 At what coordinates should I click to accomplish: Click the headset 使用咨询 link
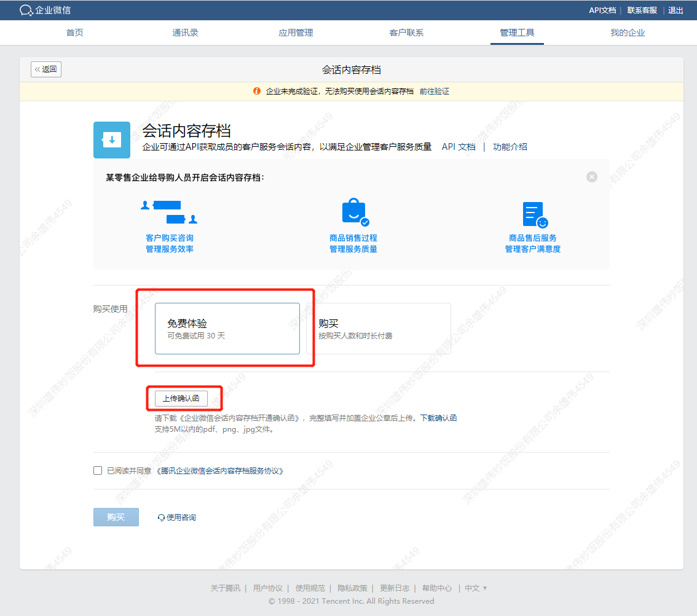tap(177, 517)
